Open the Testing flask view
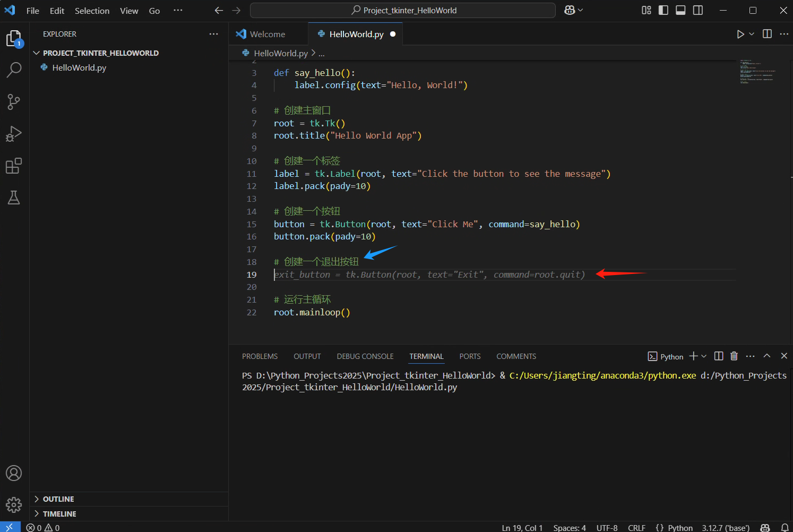This screenshot has width=793, height=532. 14,198
